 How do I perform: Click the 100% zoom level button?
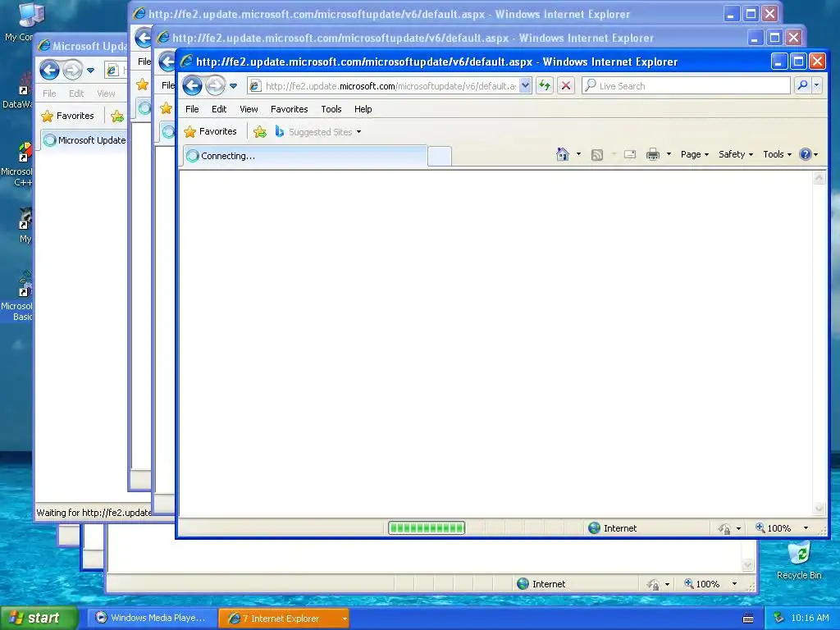(773, 528)
